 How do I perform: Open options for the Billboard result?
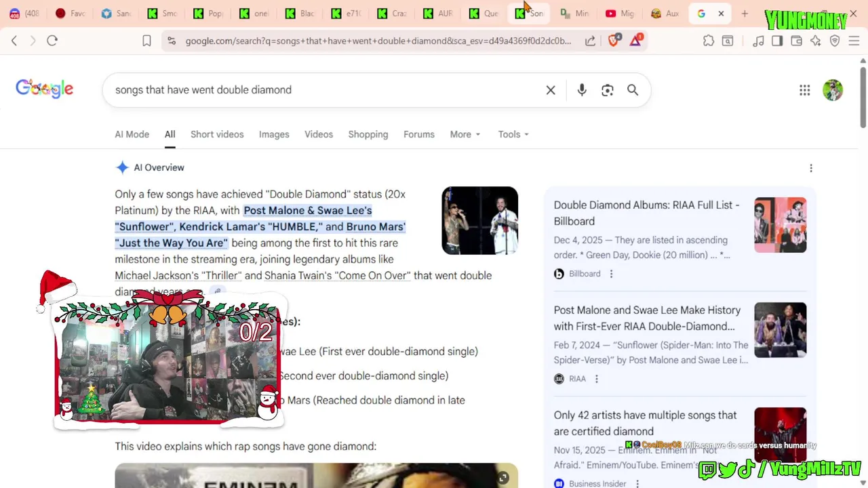pos(611,274)
